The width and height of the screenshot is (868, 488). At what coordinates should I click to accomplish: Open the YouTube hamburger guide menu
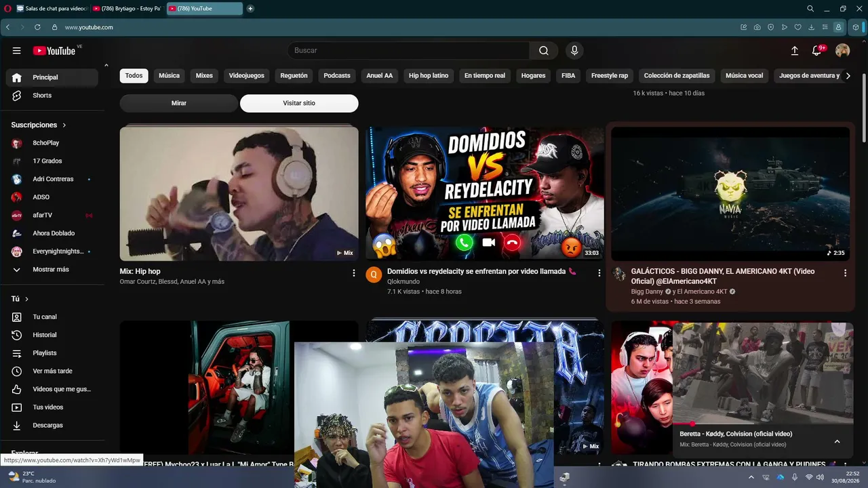pos(17,51)
